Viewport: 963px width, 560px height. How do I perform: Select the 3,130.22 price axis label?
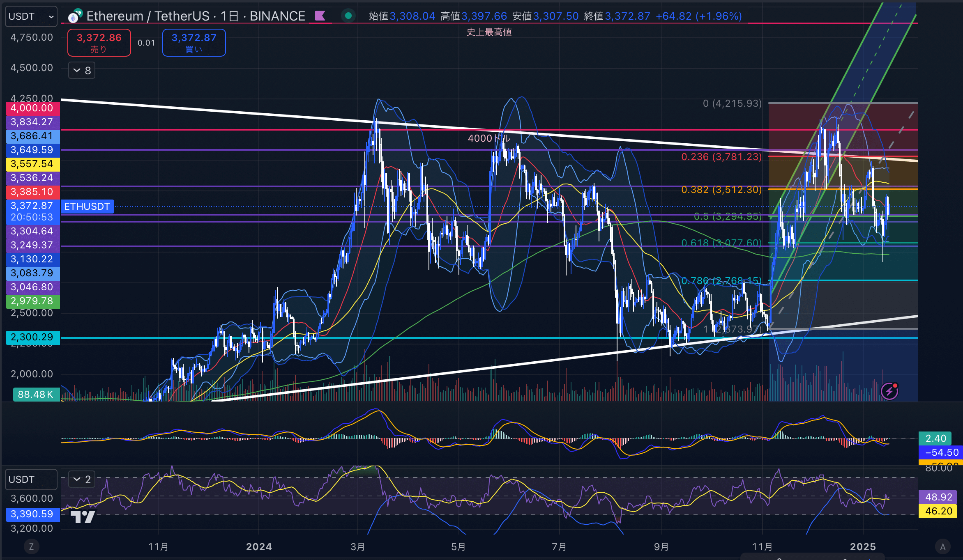32,259
